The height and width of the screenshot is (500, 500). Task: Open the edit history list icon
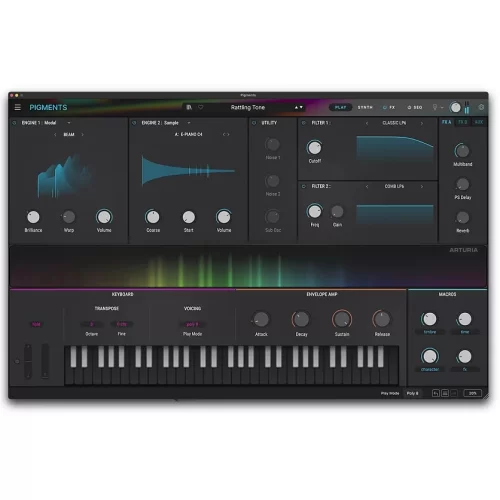[445, 393]
